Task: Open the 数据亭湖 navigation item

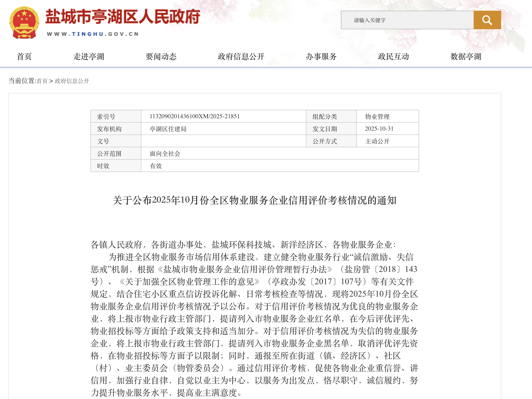Action: (x=466, y=57)
